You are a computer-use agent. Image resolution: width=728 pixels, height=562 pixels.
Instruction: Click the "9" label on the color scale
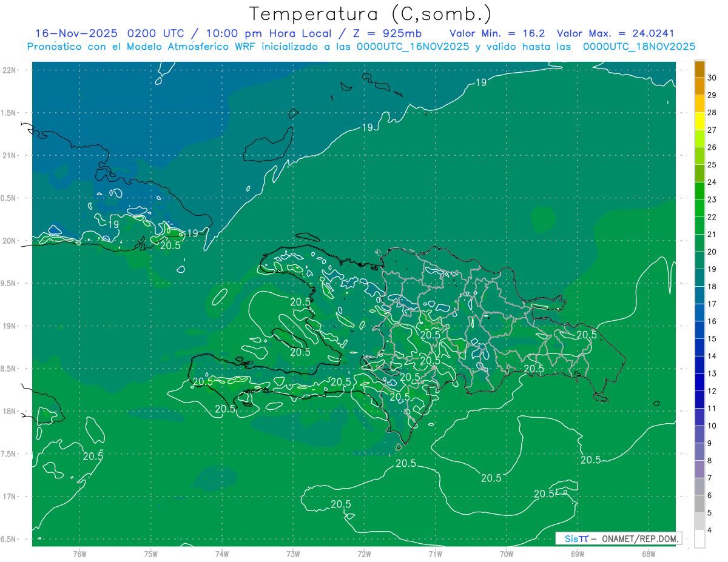(710, 443)
